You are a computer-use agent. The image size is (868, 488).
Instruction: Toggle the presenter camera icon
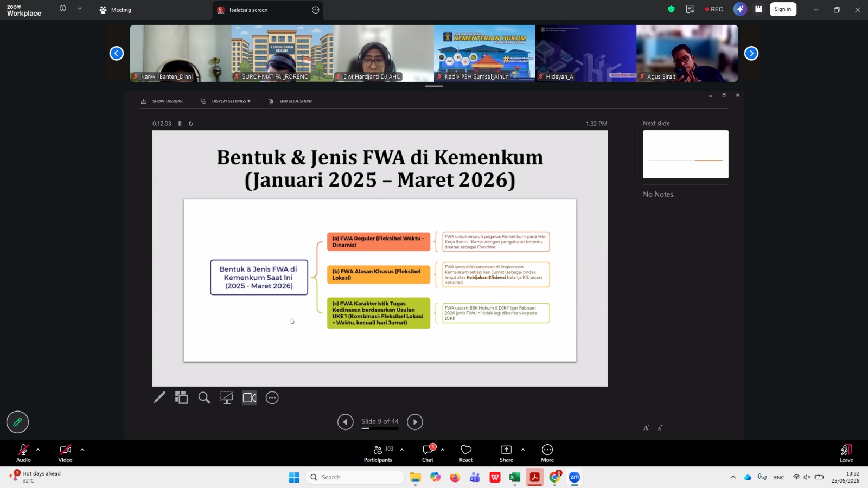point(250,398)
